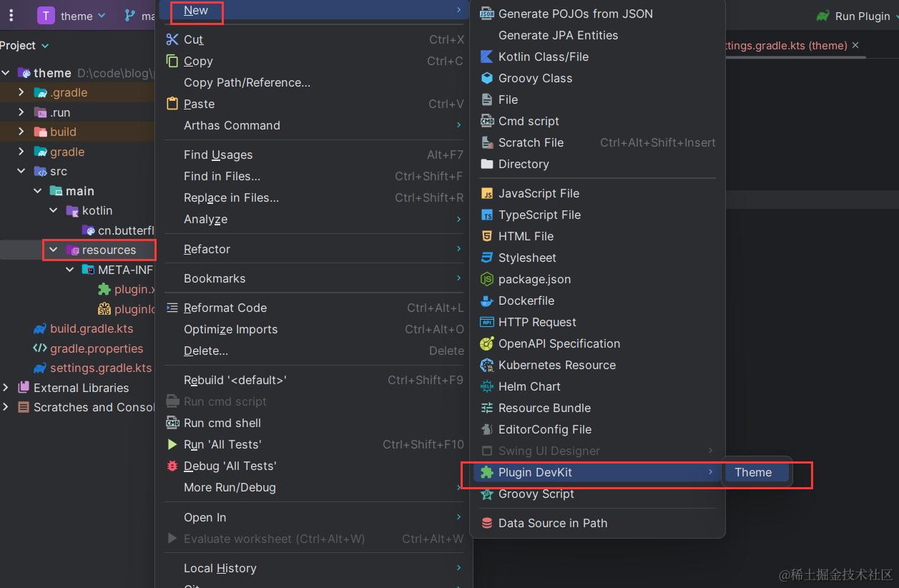Click the Kubernetes Resource icon

487,365
